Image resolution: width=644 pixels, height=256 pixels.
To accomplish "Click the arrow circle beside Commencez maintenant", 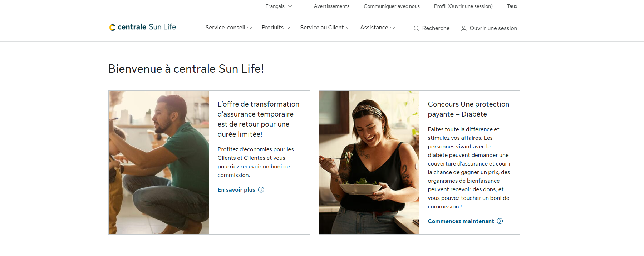I will pyautogui.click(x=500, y=221).
